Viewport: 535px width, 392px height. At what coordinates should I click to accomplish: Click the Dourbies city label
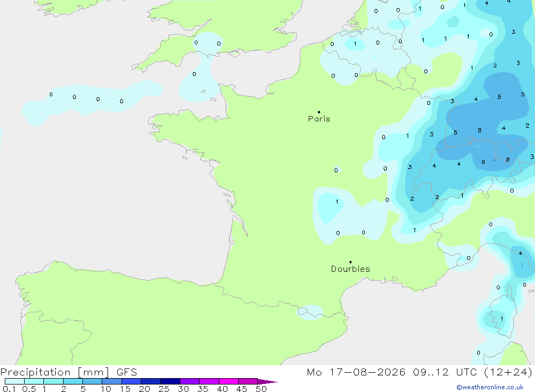point(350,269)
